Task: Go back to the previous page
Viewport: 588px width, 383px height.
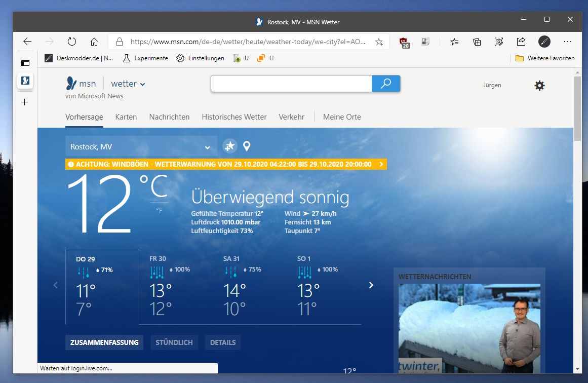Action: pos(27,42)
